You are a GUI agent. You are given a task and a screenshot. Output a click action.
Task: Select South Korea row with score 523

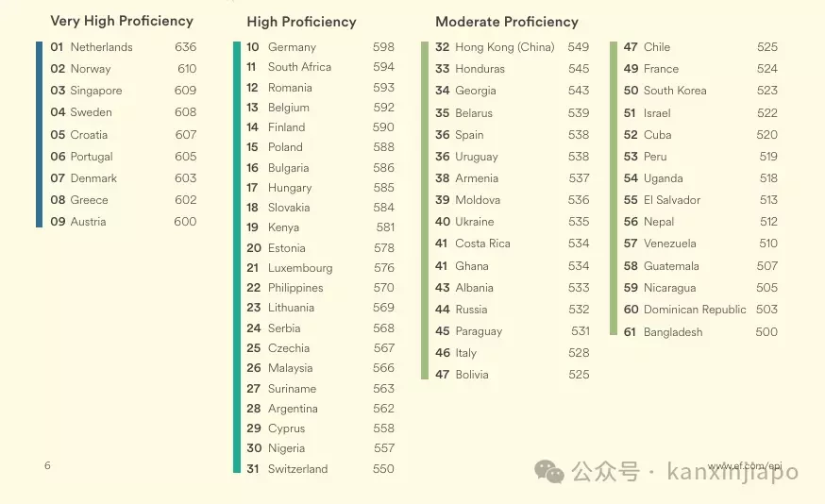(700, 91)
